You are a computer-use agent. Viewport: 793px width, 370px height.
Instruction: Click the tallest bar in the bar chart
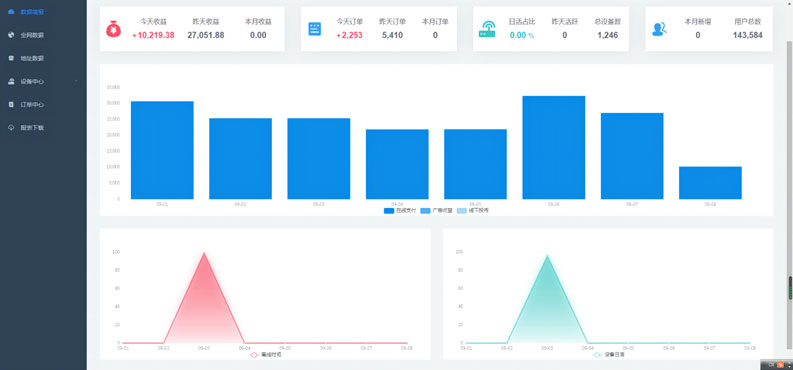point(554,148)
